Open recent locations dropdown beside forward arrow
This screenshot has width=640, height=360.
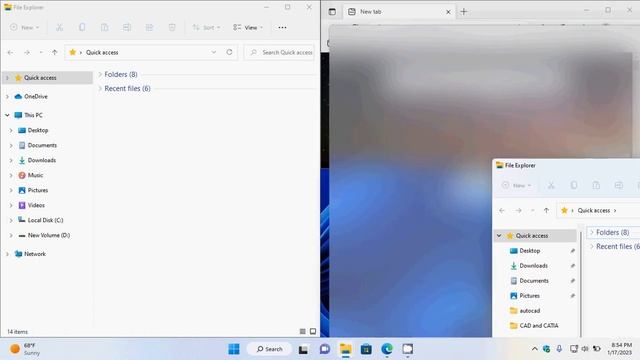click(41, 52)
